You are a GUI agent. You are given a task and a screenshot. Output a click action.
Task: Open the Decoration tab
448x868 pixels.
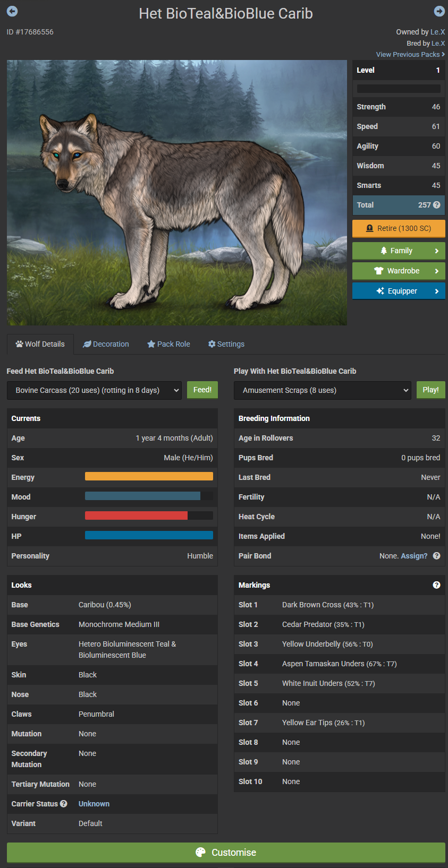click(x=106, y=344)
